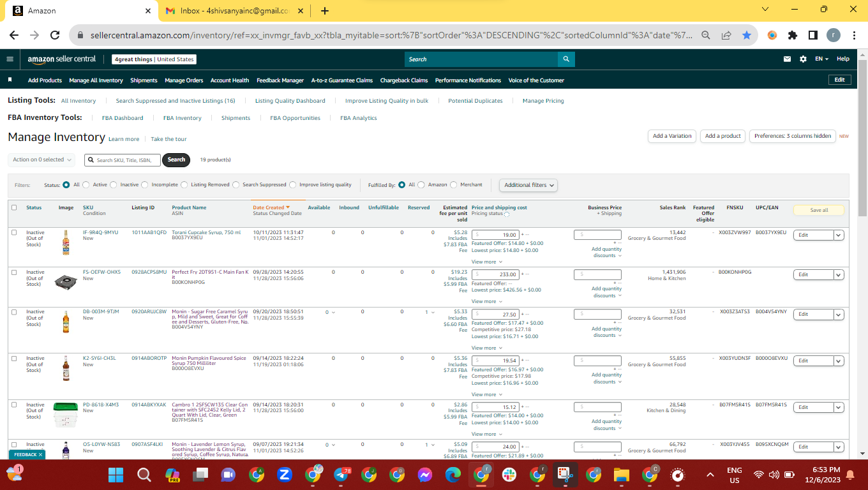Tick the checkbox for the Torani Cupcake Syrup row
The height and width of the screenshot is (490, 868).
(14, 232)
